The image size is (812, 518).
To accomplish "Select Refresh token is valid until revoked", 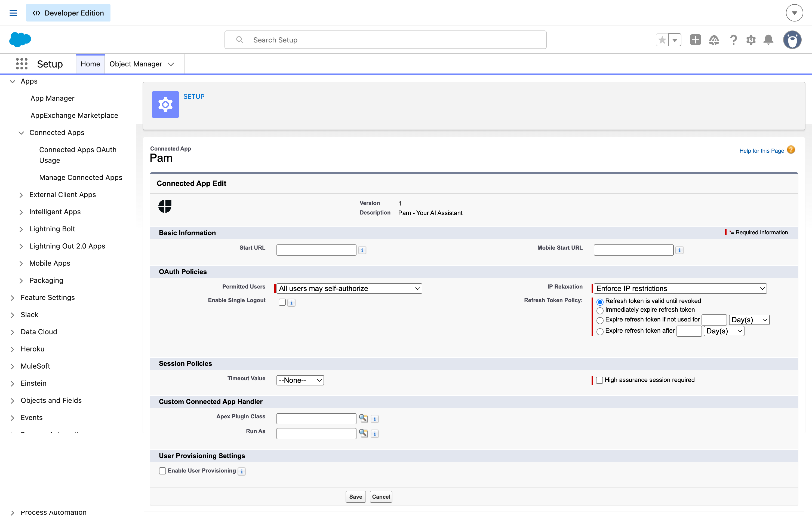I will click(600, 302).
